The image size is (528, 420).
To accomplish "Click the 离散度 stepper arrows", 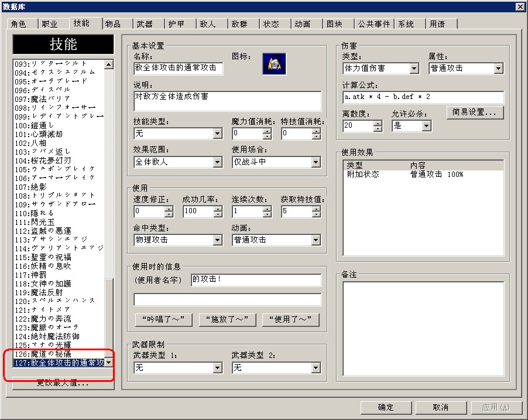I will tap(378, 126).
